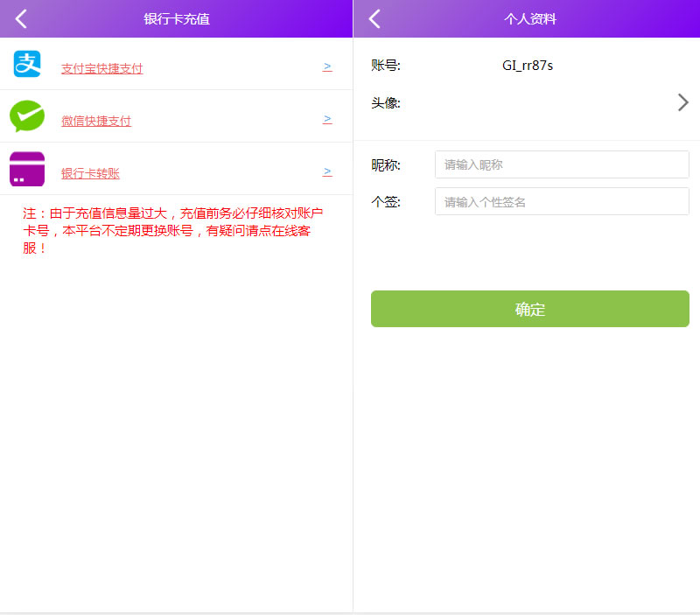Select the 银行卡转账 link
The image size is (700, 615).
90,173
